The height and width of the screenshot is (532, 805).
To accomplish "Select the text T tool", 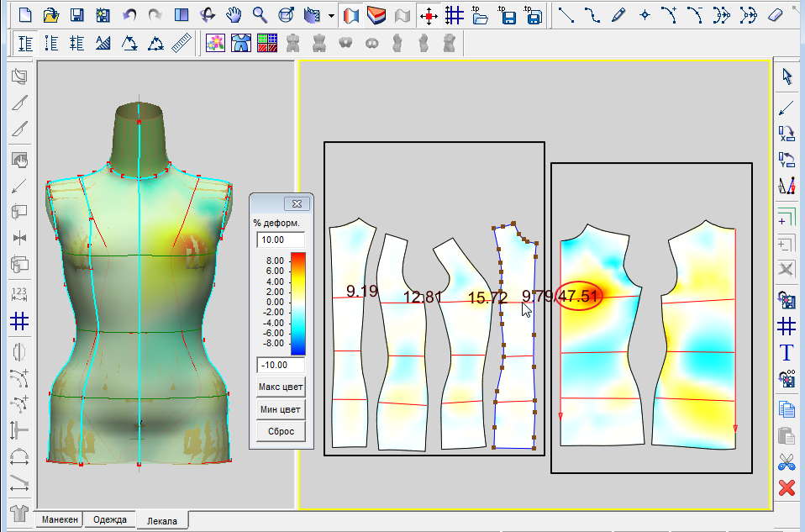I will 787,352.
